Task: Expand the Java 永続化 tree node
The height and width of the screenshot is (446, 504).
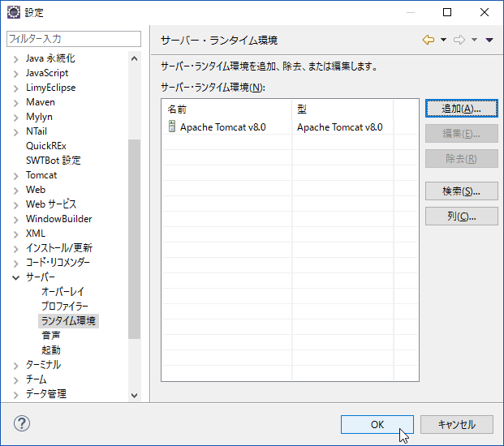Action: click(15, 59)
